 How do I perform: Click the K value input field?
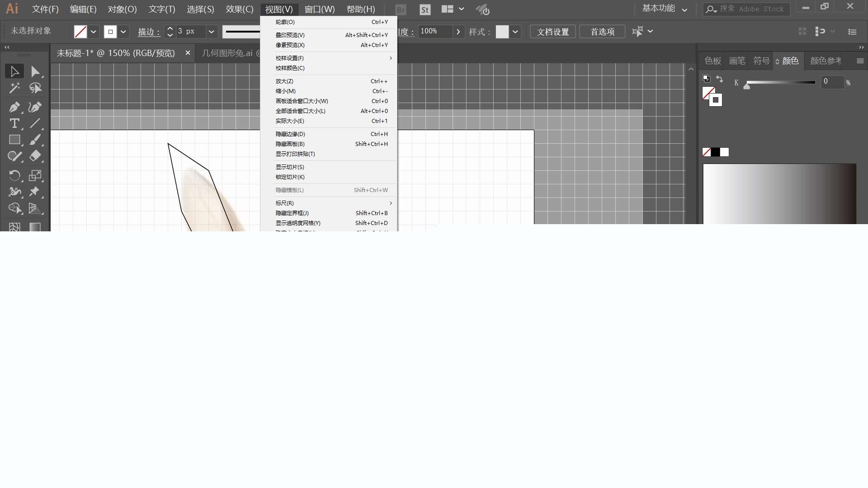pyautogui.click(x=832, y=82)
